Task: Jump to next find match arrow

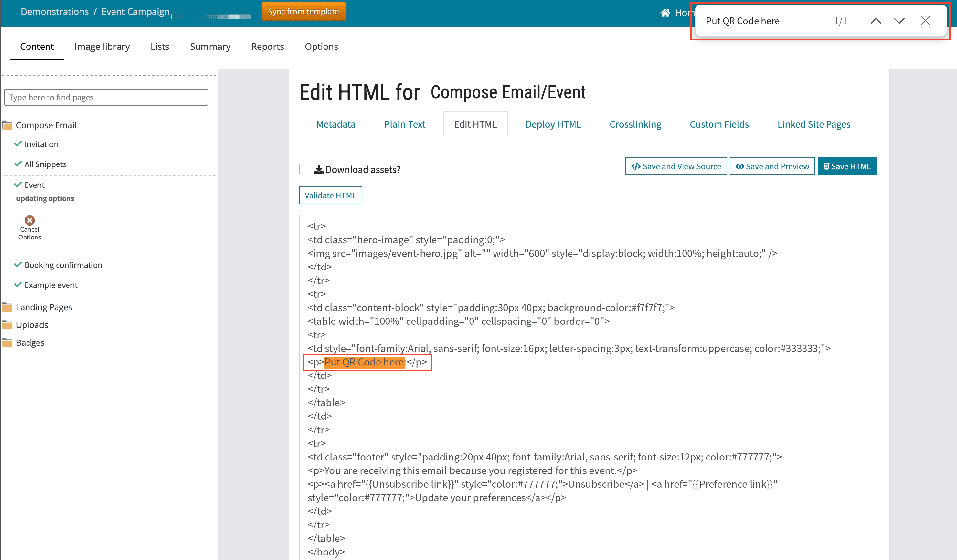Action: click(899, 21)
